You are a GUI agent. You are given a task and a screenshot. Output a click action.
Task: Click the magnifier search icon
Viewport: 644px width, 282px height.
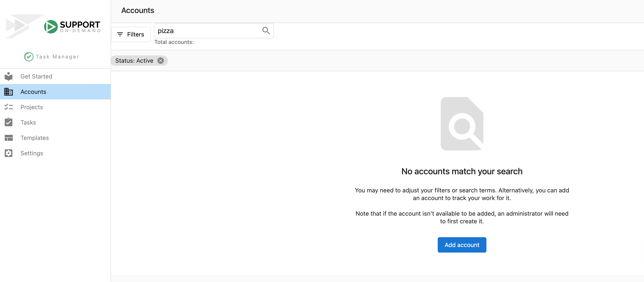click(266, 31)
